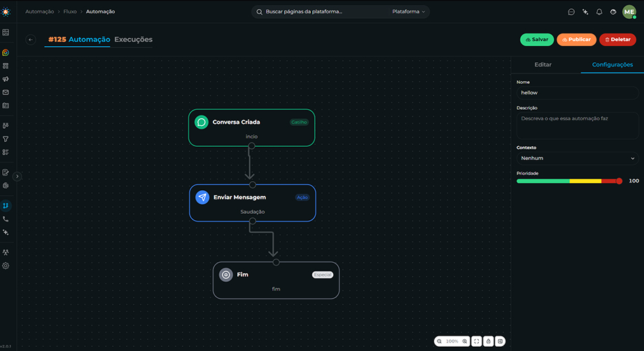Select the Enviar Mensagem action node
This screenshot has height=351, width=644.
252,203
